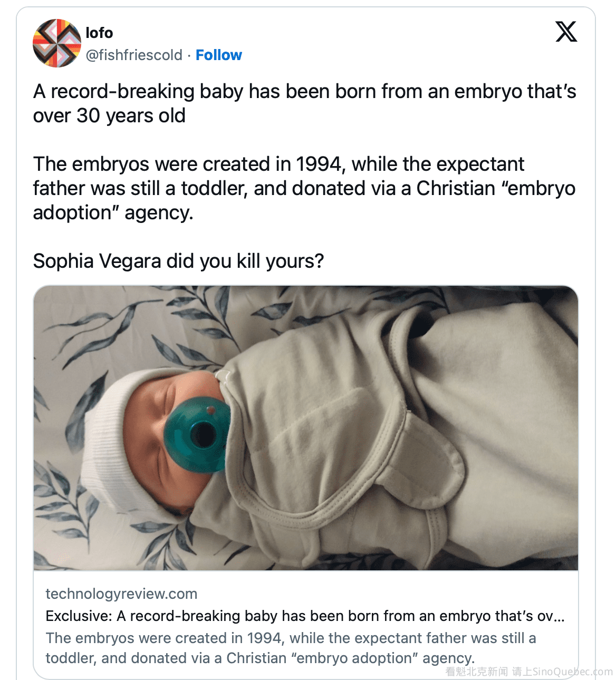Click "adoption" agency line in tweet body
The width and height of the screenshot is (616, 680).
(113, 212)
